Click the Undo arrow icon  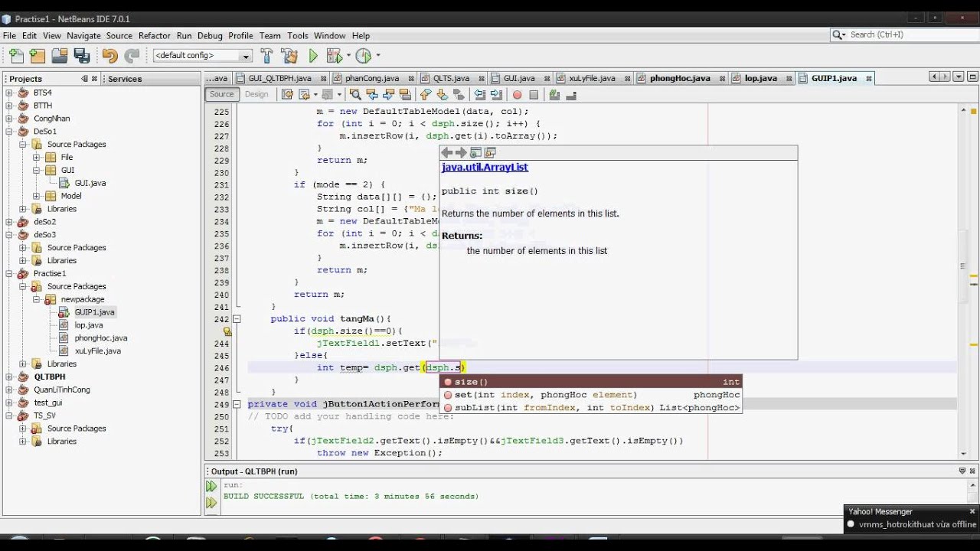coord(109,55)
